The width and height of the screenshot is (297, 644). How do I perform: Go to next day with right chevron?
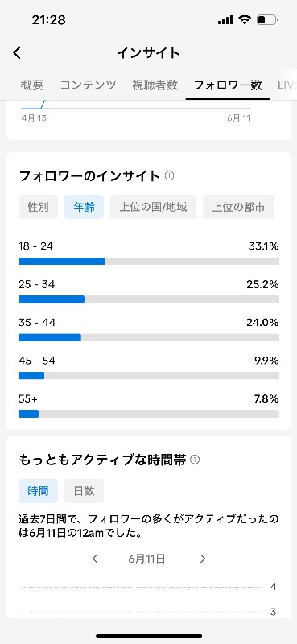pyautogui.click(x=203, y=559)
